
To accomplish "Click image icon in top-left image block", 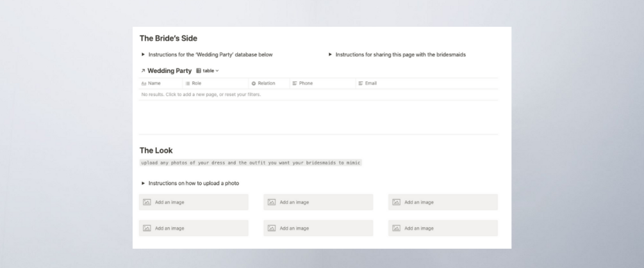I will click(147, 202).
